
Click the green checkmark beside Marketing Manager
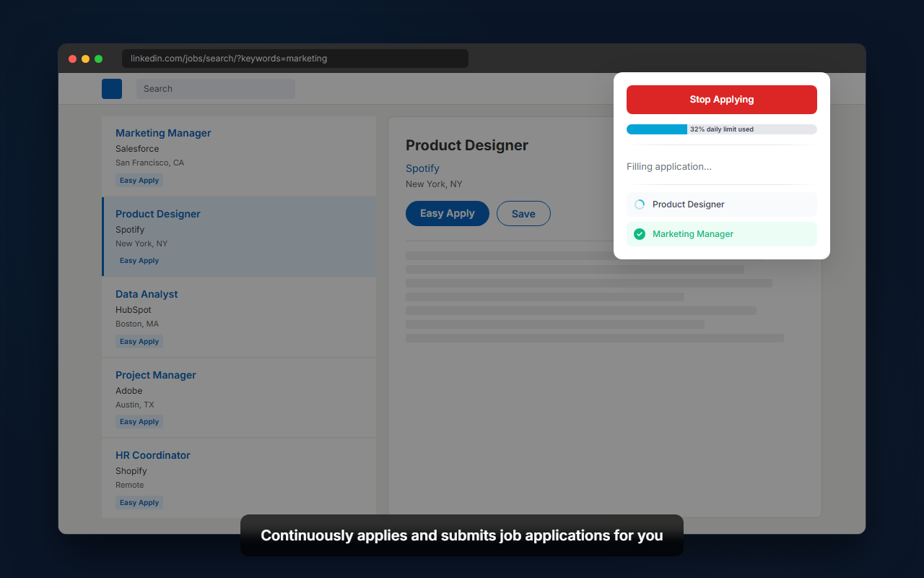pos(639,233)
